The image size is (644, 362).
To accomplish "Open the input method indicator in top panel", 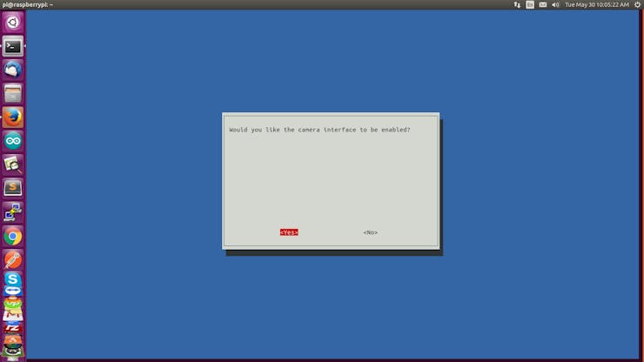I will point(530,5).
